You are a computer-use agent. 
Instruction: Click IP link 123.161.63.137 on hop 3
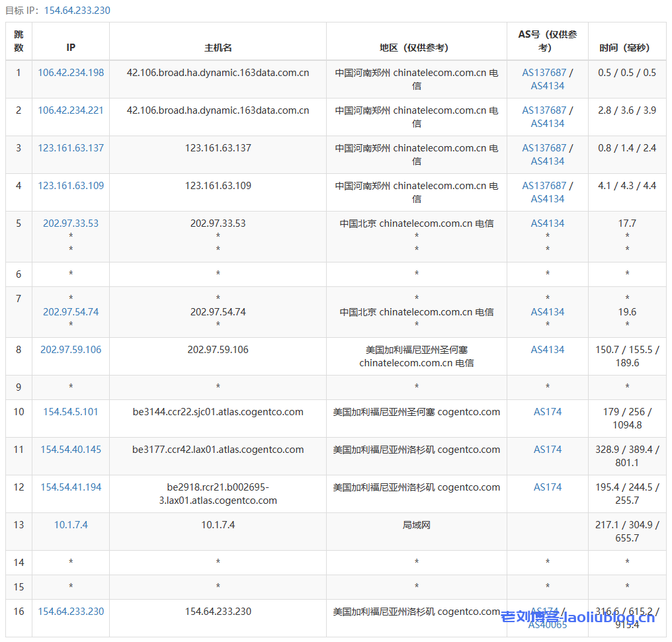point(70,147)
